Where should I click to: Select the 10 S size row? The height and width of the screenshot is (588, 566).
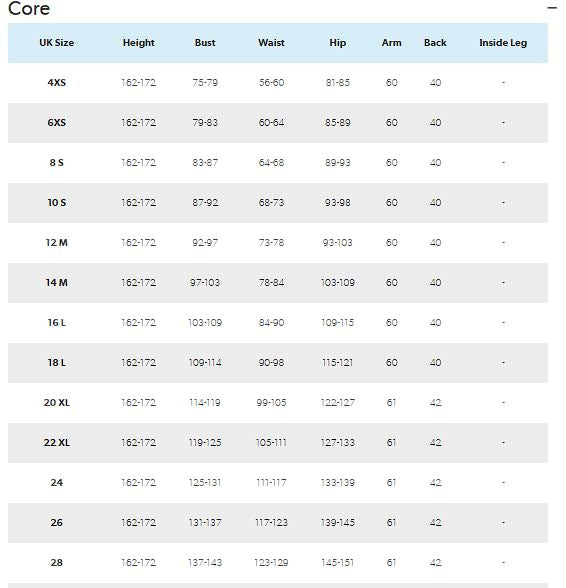tap(278, 203)
